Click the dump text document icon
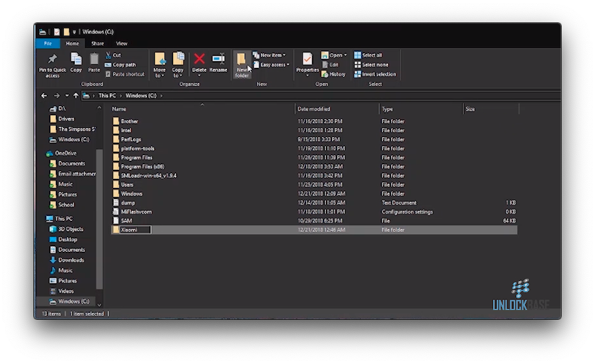The height and width of the screenshot is (364, 595). coord(116,203)
